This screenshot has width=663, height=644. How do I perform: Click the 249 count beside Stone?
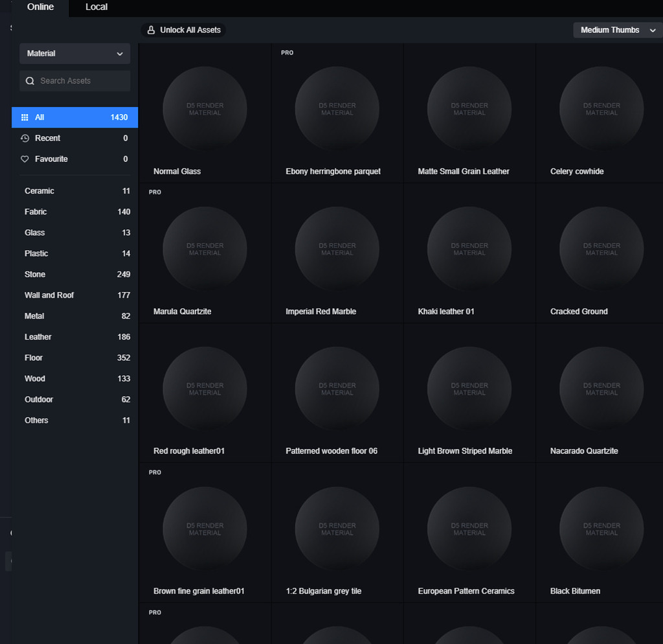(x=124, y=275)
